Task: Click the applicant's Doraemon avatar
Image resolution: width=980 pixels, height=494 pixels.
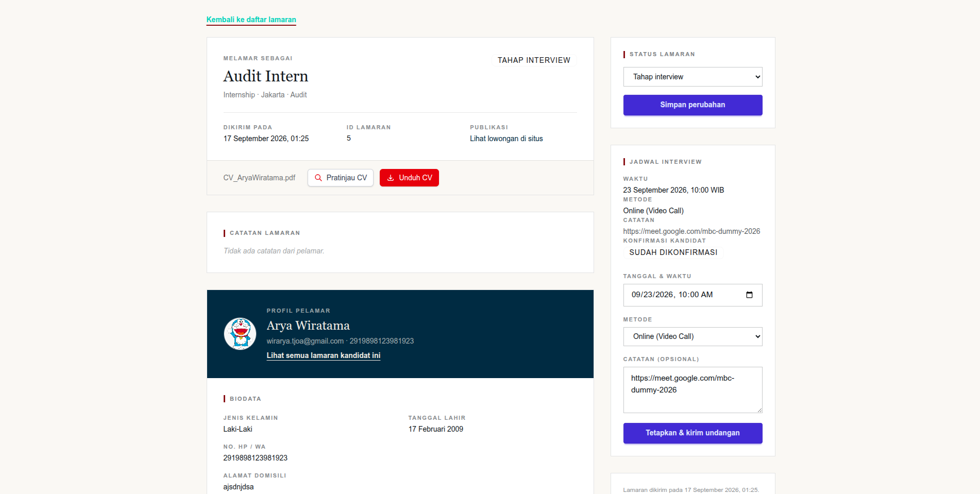Action: 240,334
